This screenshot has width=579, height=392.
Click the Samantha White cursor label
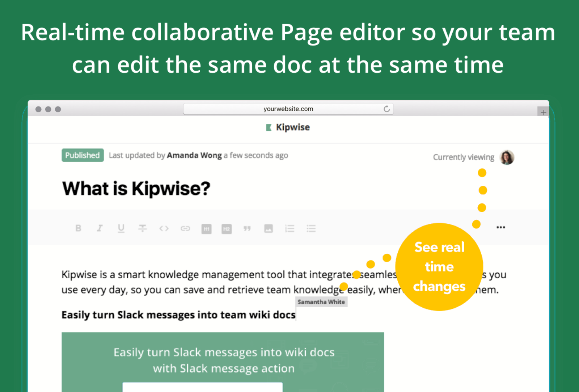(x=321, y=302)
